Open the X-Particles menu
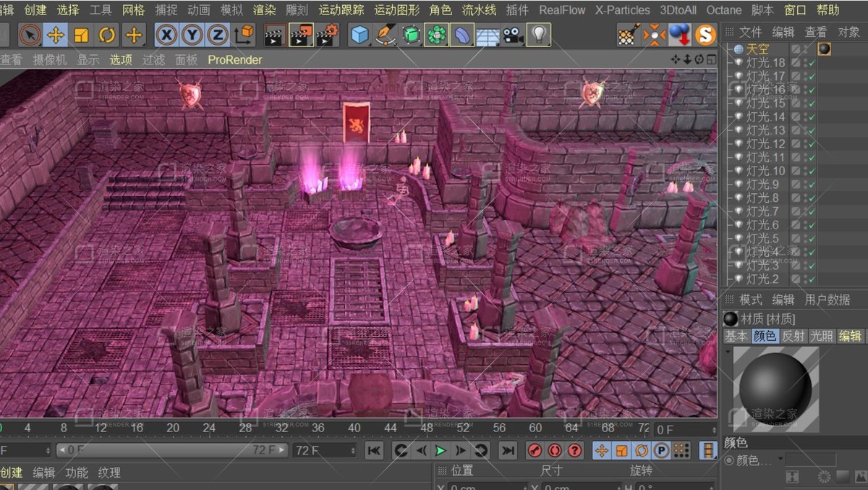 pyautogui.click(x=623, y=10)
